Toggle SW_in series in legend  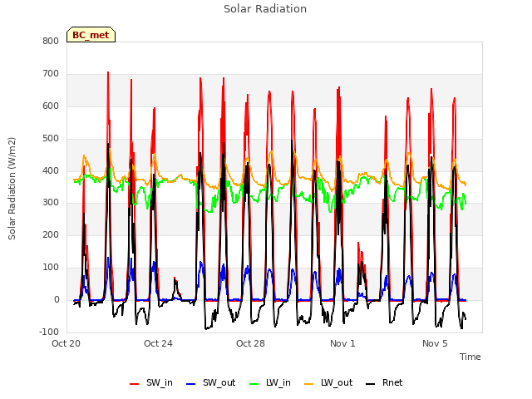coord(151,382)
